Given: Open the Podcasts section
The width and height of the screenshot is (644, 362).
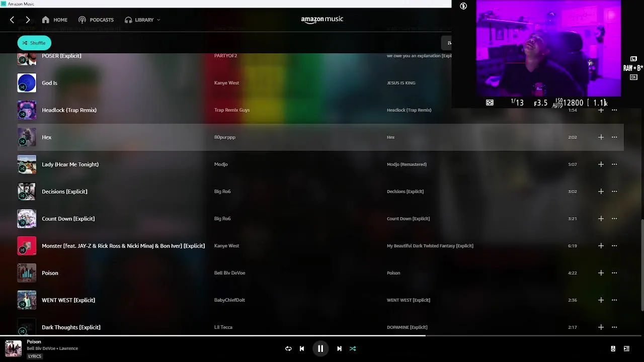Looking at the screenshot, I should point(96,20).
